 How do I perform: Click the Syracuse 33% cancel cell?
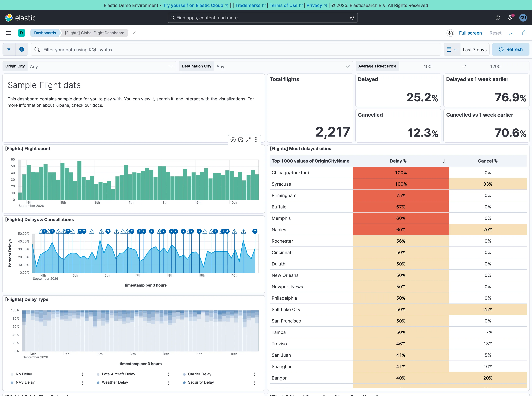pyautogui.click(x=488, y=184)
